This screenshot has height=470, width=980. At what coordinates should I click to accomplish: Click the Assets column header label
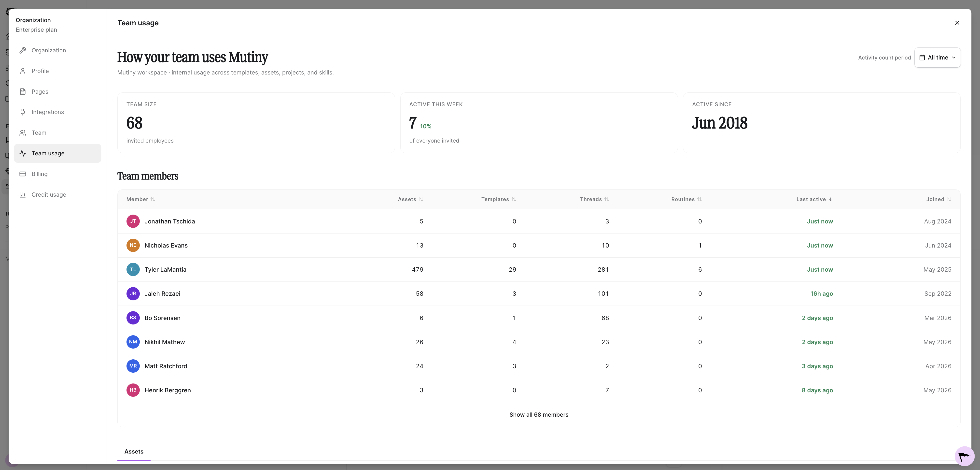point(407,199)
